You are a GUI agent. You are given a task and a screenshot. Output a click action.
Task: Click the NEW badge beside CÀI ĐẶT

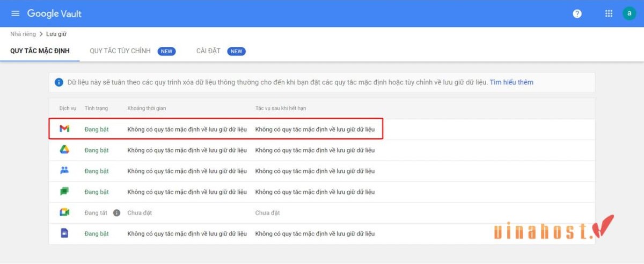pyautogui.click(x=237, y=51)
